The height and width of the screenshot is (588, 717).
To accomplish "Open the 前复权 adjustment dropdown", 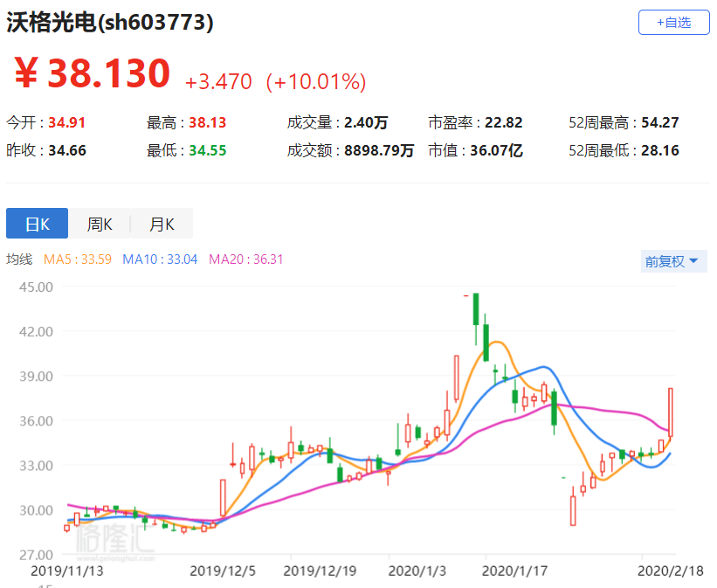I will point(673,261).
